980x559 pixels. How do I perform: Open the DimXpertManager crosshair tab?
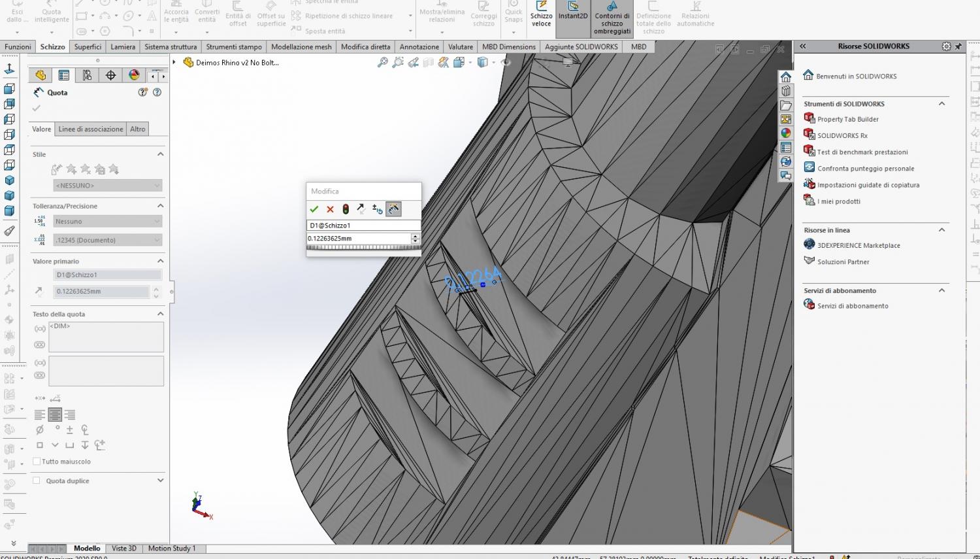coord(110,75)
